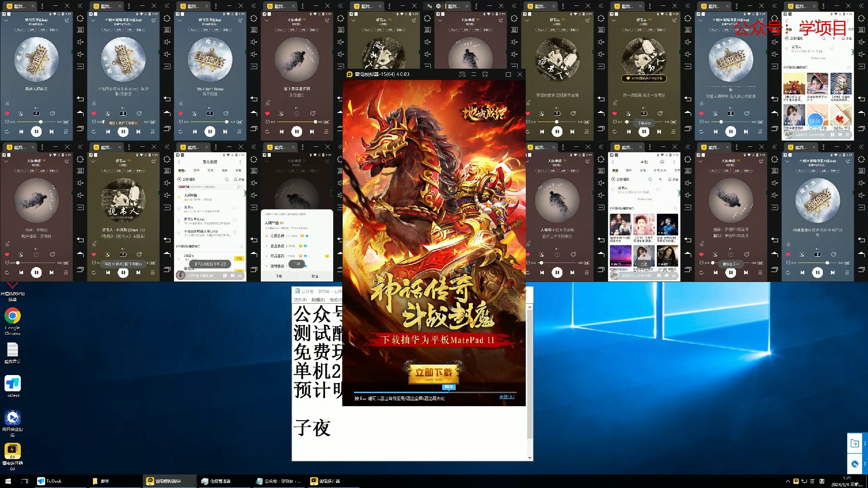Cancel the audio quality dialog with 取消
This screenshot has width=868, height=488.
(x=315, y=276)
